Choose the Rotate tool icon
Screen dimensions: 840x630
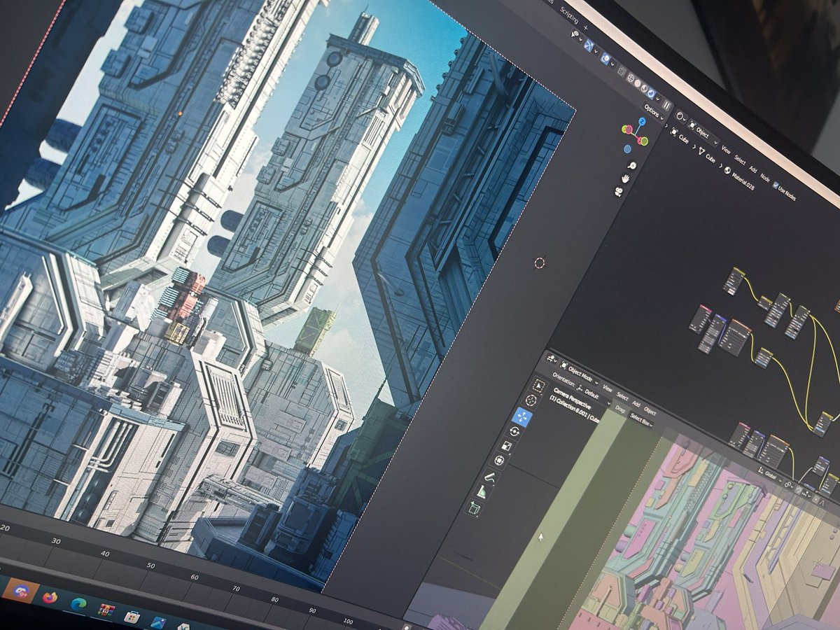[x=514, y=431]
